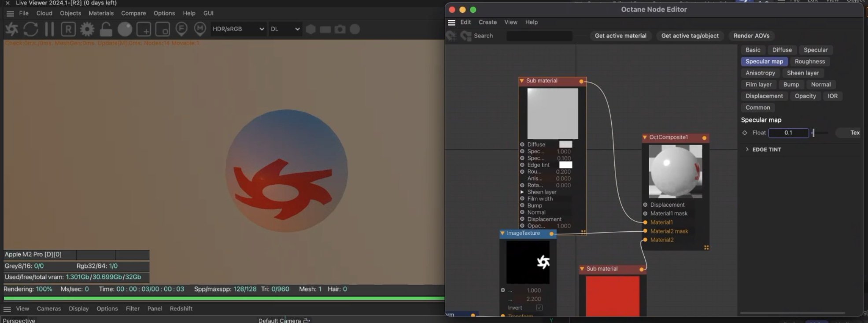Image resolution: width=868 pixels, height=323 pixels.
Task: Click the Material1 input port on OctComposite1
Action: [x=645, y=223]
